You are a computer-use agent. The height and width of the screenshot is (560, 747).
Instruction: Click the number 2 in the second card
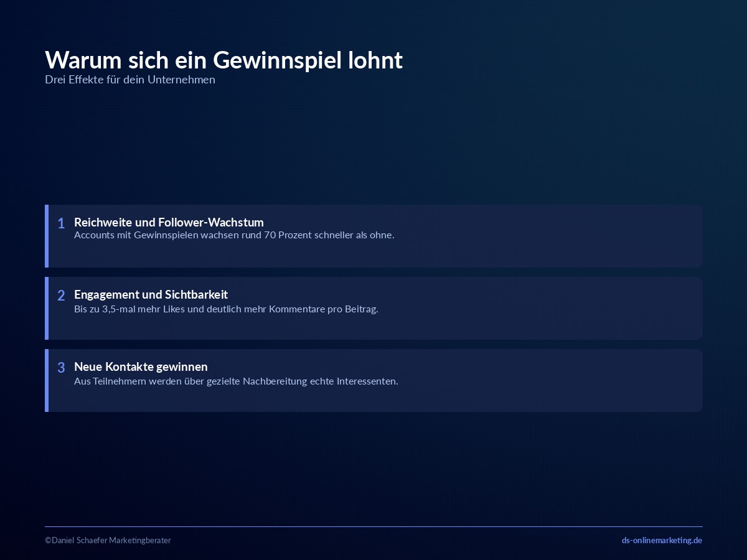pos(61,296)
